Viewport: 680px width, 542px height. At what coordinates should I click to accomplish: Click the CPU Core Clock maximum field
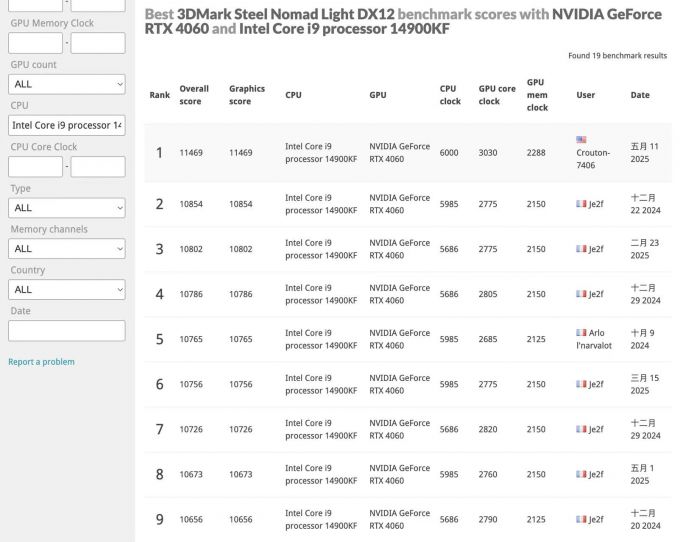tap(98, 167)
